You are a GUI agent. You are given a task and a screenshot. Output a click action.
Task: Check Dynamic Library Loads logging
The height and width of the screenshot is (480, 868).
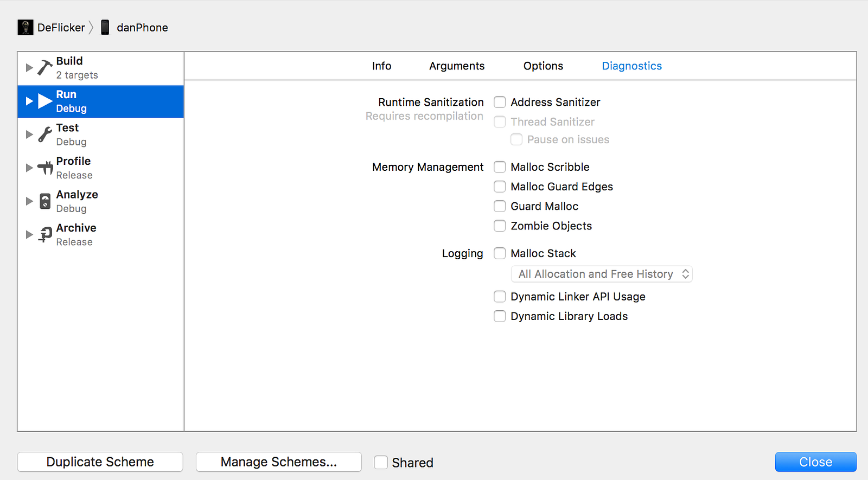[x=500, y=316]
